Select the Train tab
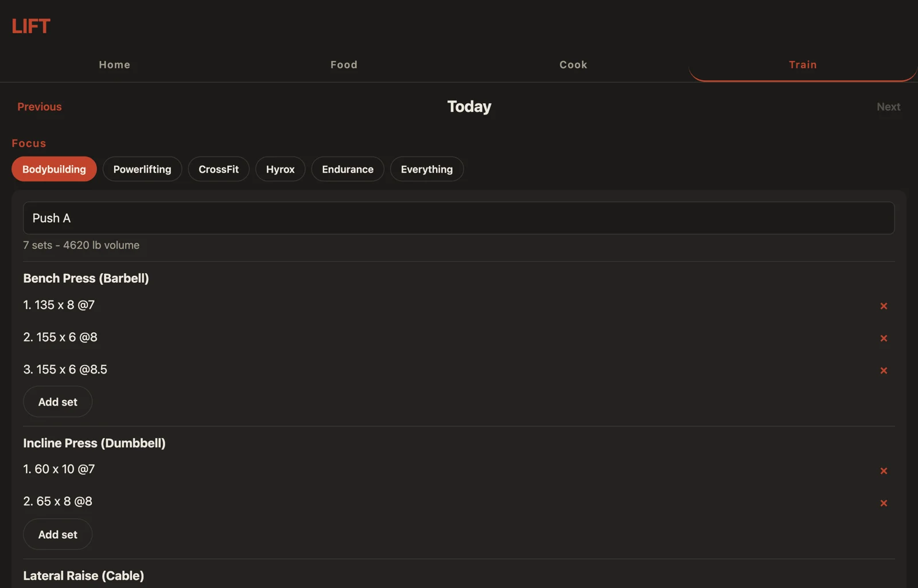918x588 pixels. [x=803, y=65]
